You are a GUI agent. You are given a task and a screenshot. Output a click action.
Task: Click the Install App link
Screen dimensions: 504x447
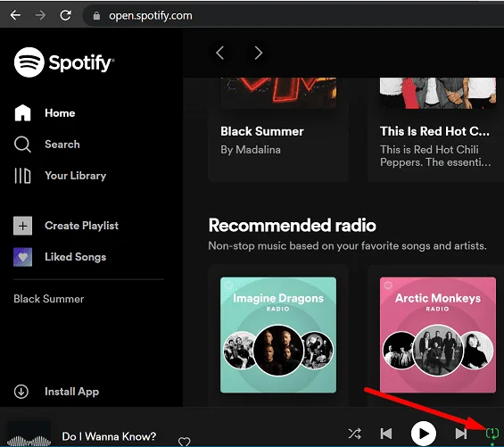point(72,392)
